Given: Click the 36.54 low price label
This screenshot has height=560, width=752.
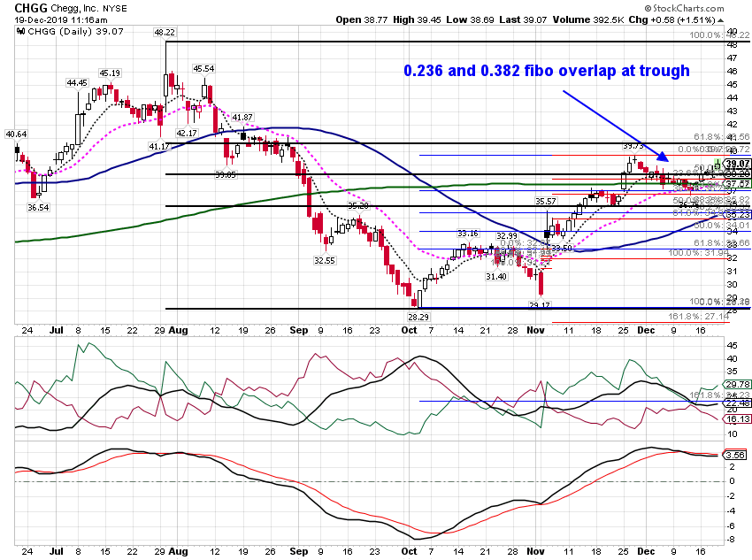Looking at the screenshot, I should pyautogui.click(x=38, y=207).
